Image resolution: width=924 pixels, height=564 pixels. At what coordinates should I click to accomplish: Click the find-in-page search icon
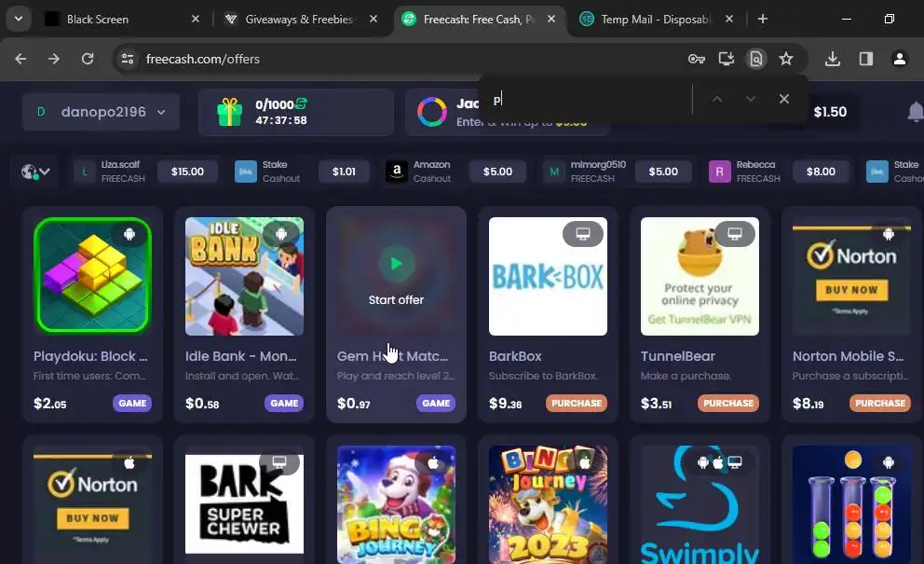click(756, 59)
